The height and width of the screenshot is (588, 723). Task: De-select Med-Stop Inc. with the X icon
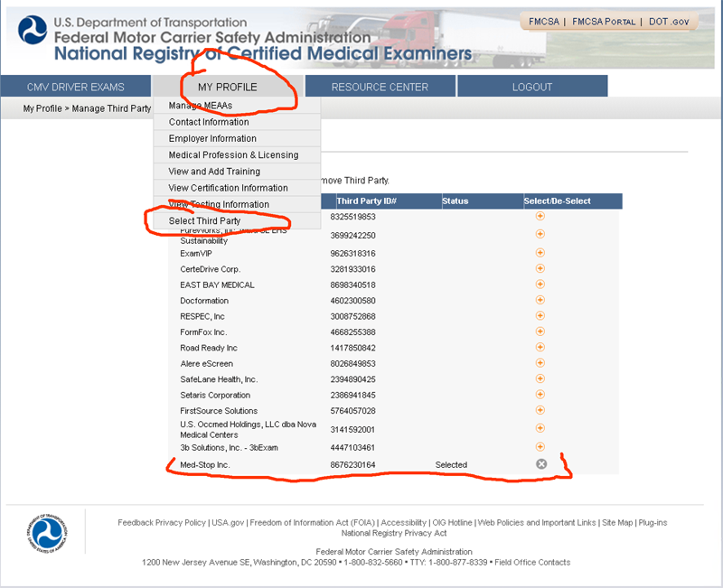click(540, 464)
